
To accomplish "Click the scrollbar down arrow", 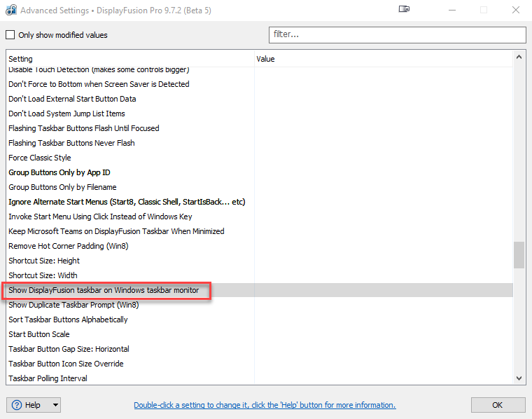I will point(519,378).
